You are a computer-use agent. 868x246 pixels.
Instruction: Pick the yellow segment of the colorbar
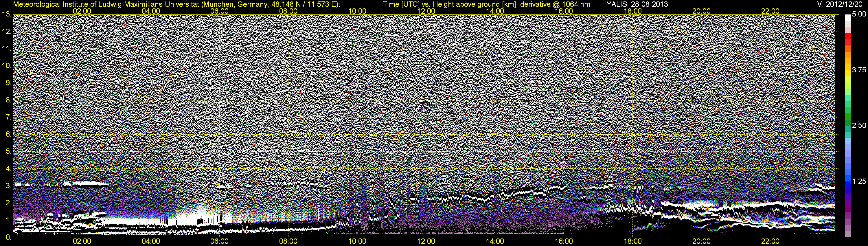(848, 73)
